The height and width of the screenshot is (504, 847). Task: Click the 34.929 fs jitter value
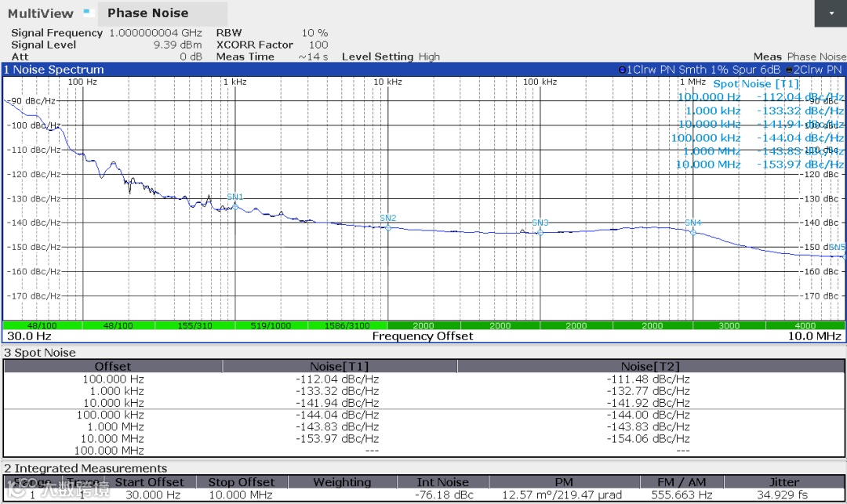782,495
